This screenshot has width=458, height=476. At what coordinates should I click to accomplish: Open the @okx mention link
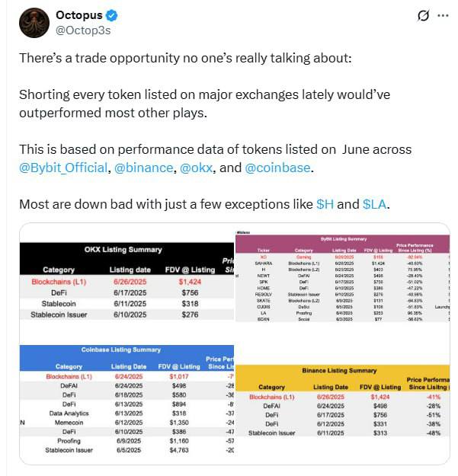196,168
